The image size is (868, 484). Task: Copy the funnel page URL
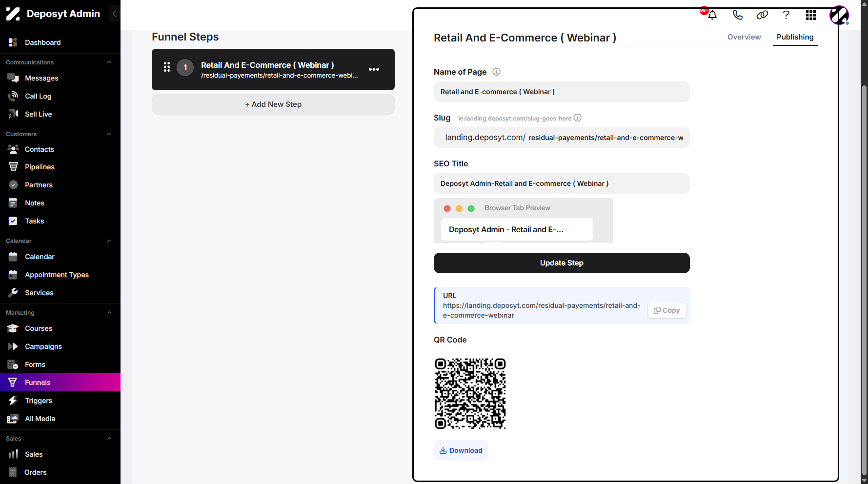667,310
